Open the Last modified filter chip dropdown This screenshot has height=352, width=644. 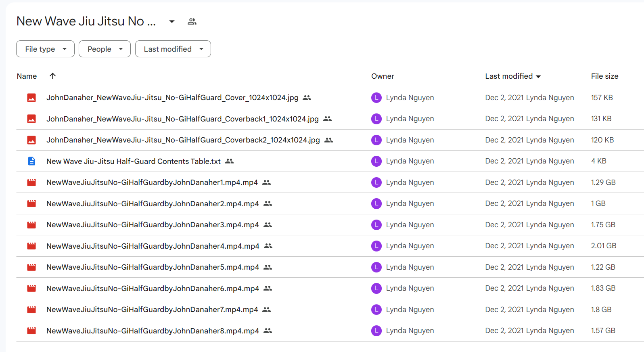[173, 49]
